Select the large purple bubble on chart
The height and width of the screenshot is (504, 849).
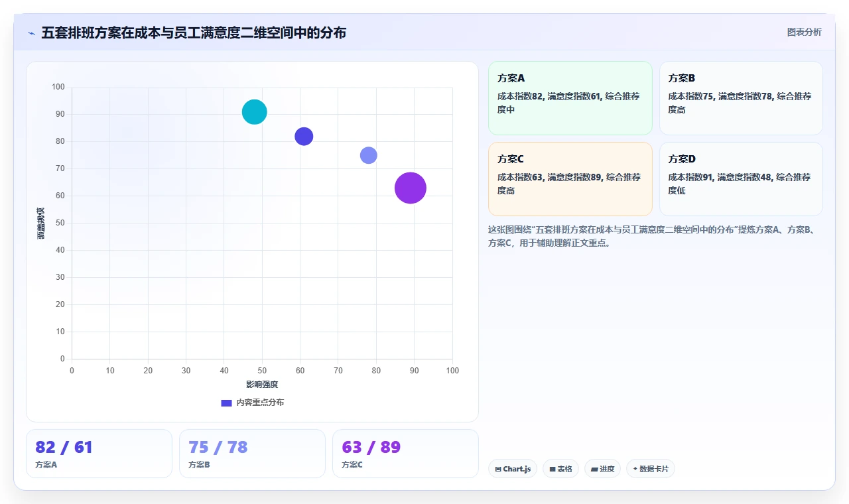(411, 188)
